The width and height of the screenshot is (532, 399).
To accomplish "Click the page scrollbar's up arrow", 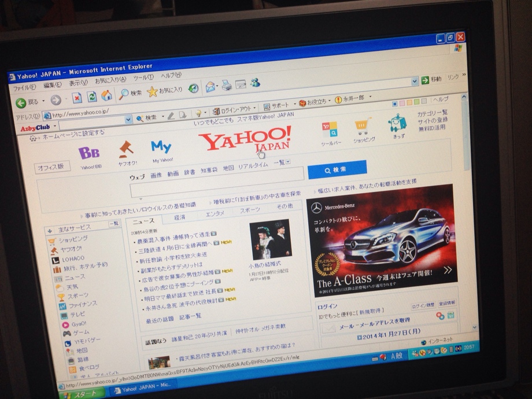I will 464,97.
